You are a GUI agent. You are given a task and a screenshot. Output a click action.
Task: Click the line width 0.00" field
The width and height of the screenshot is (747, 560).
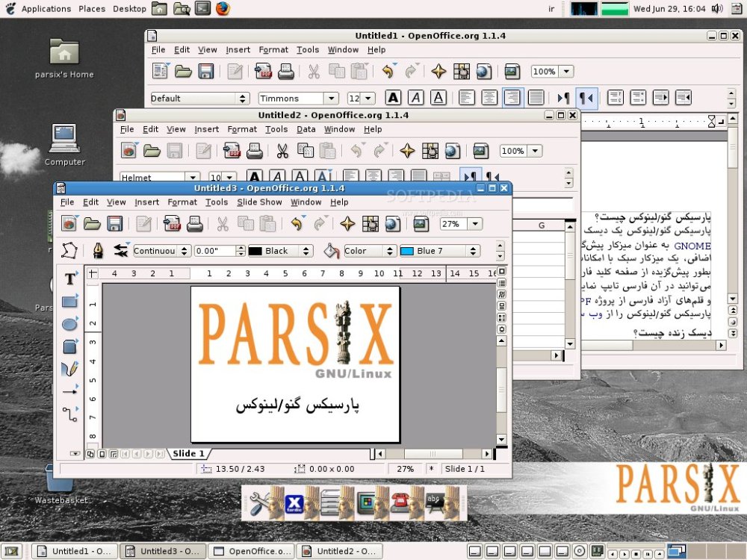tap(215, 251)
